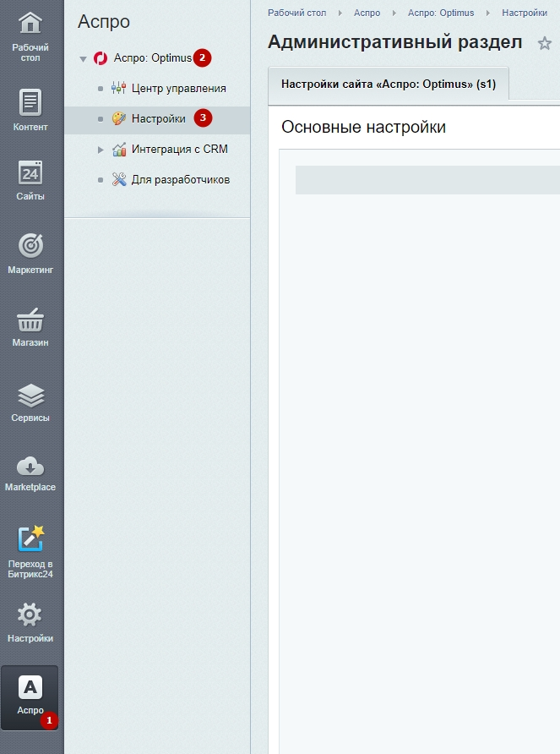This screenshot has height=754, width=560.
Task: Open Переход в Битрикс24 section
Action: [30, 552]
